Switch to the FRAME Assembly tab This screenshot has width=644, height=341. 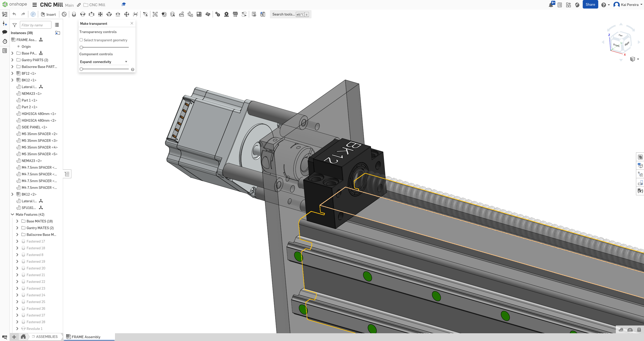[x=86, y=337]
